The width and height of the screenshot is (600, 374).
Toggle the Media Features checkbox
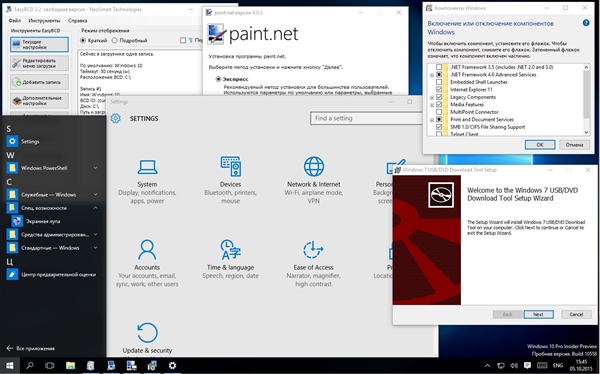pos(439,105)
